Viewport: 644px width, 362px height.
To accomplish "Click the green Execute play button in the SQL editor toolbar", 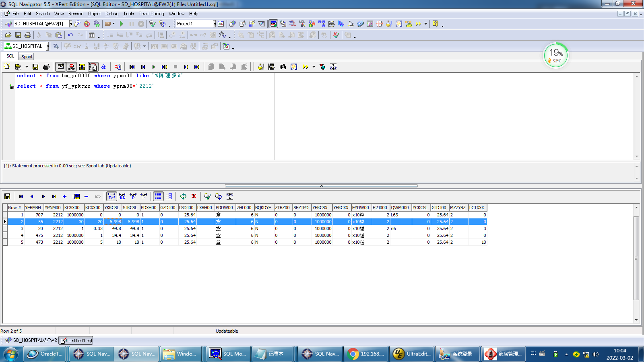I will (x=153, y=67).
